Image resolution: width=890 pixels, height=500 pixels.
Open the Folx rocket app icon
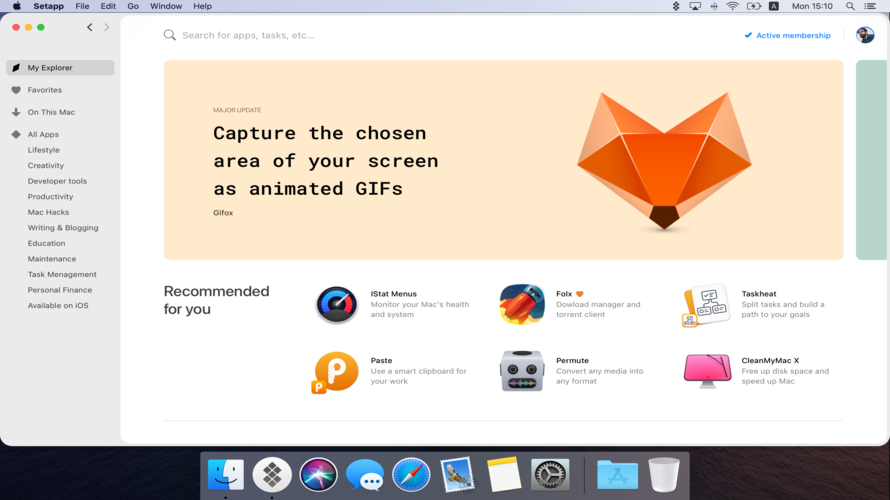[522, 305]
